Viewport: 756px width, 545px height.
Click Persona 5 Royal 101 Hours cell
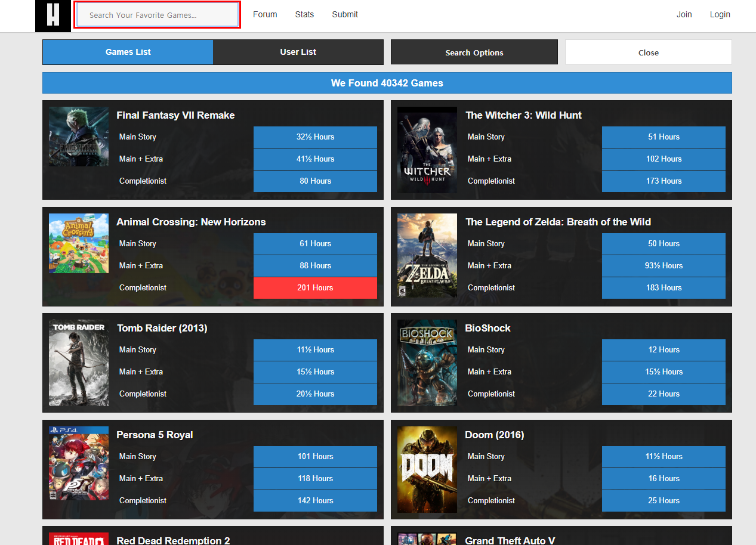click(x=315, y=457)
